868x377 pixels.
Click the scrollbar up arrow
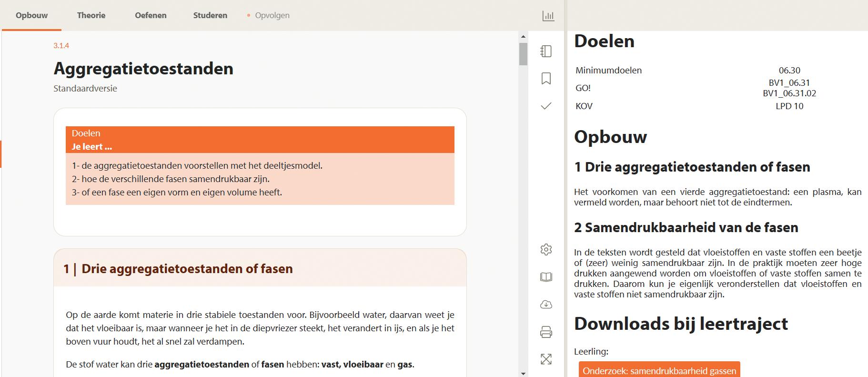(x=523, y=37)
